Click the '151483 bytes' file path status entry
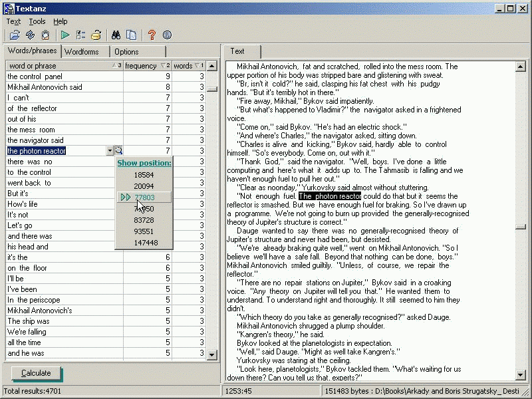The image size is (532, 399). (x=422, y=391)
